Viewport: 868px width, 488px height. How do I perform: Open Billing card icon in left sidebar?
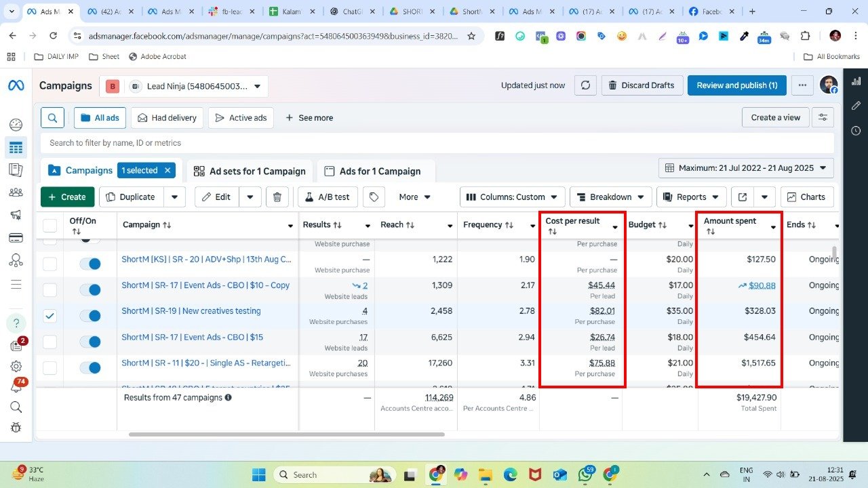pos(16,238)
